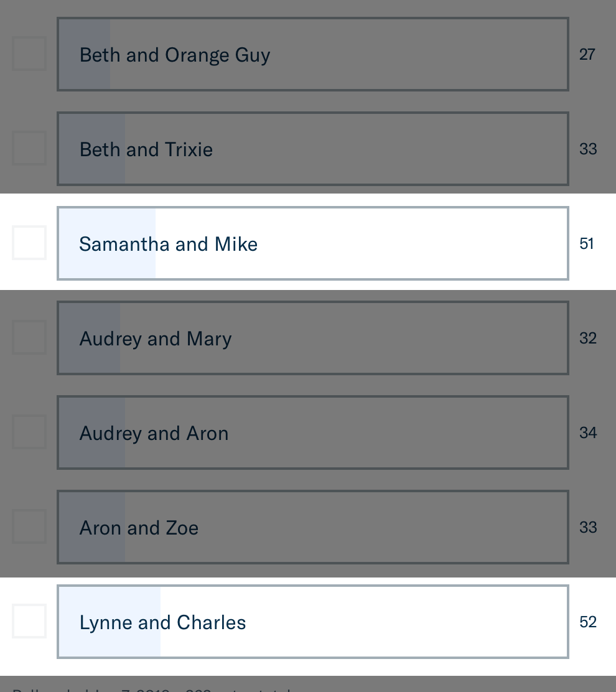
Task: Check the box beside Beth and Orange Guy
Action: pos(29,54)
